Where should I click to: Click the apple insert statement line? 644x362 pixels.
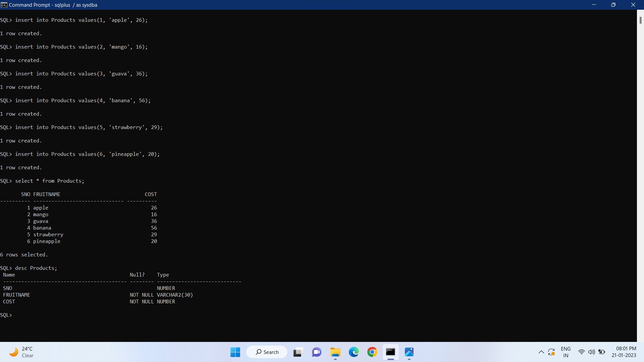click(x=74, y=20)
